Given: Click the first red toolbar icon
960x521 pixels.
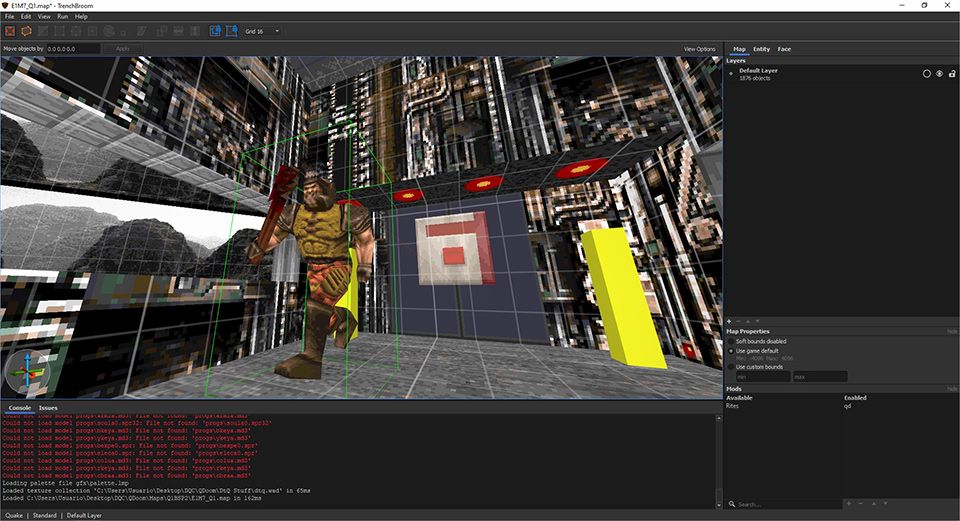Looking at the screenshot, I should coord(10,31).
